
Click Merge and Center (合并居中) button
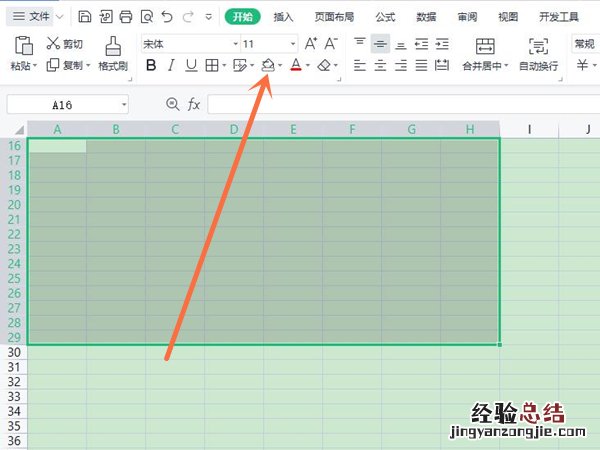pyautogui.click(x=485, y=54)
